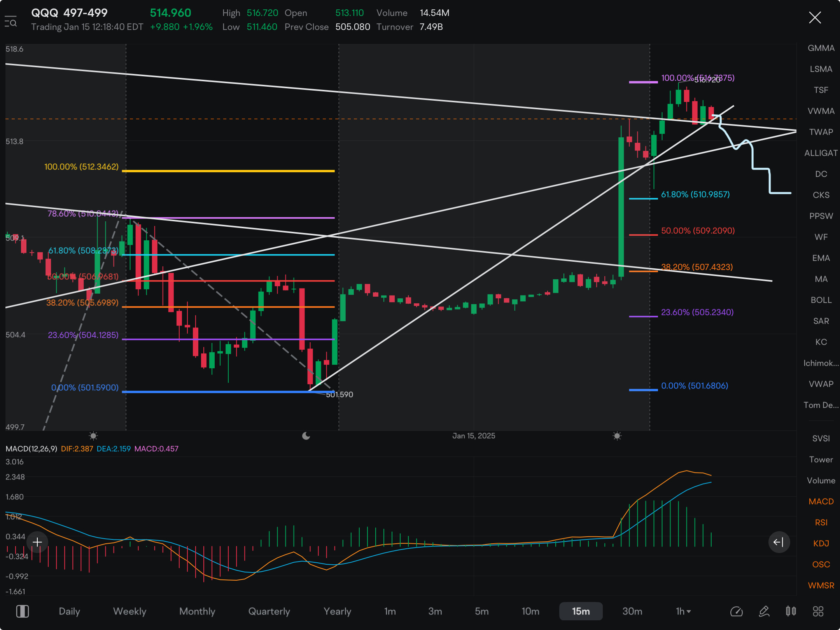Open the chart speed gauge icon

coord(737,611)
